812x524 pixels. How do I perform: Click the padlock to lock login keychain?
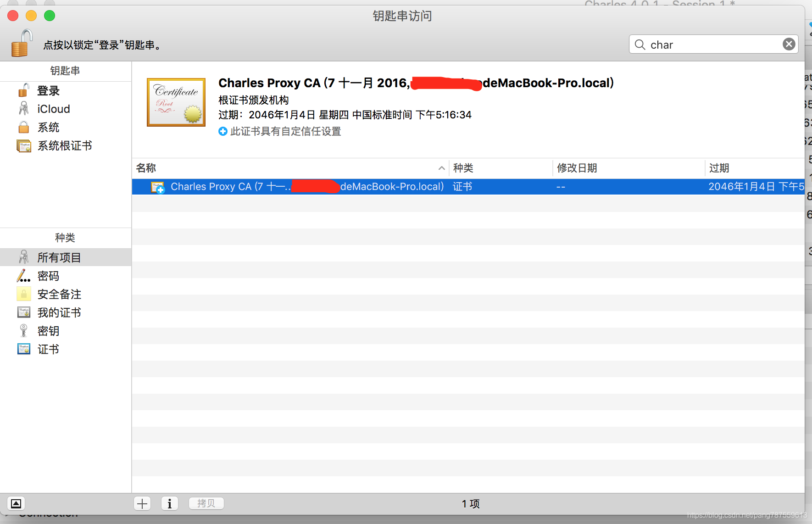[22, 43]
